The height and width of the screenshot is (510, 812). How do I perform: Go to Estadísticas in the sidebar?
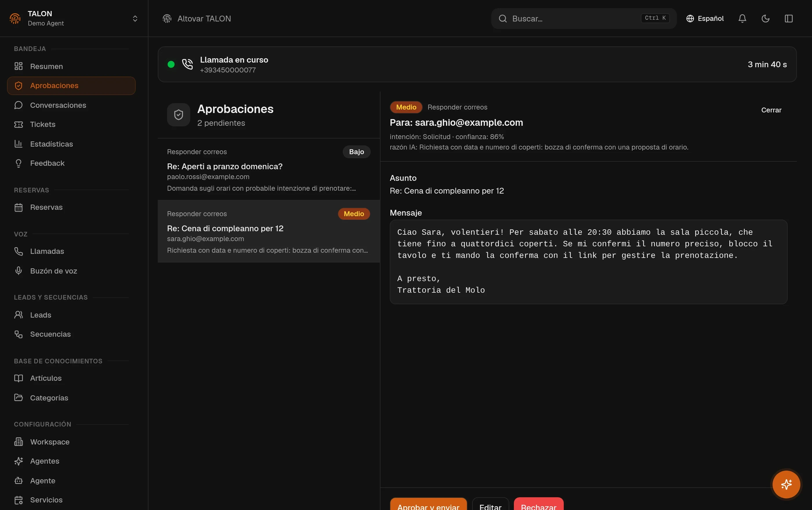(x=71, y=144)
